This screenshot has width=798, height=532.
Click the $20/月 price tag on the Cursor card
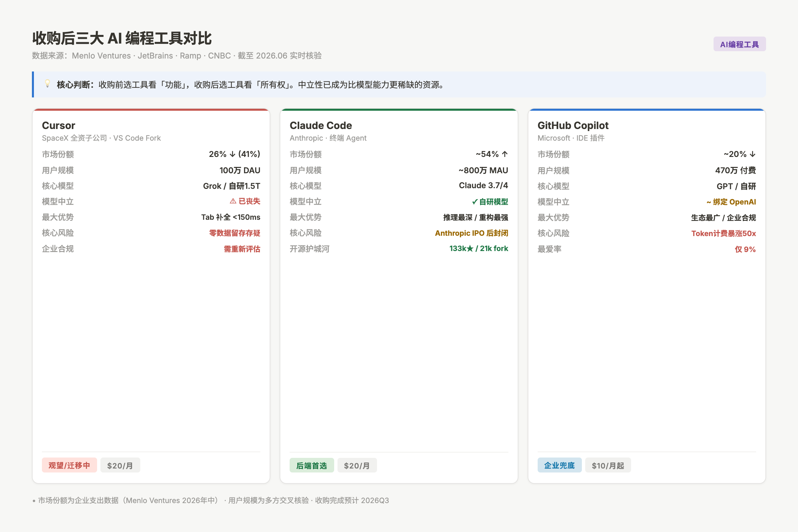[x=120, y=465]
